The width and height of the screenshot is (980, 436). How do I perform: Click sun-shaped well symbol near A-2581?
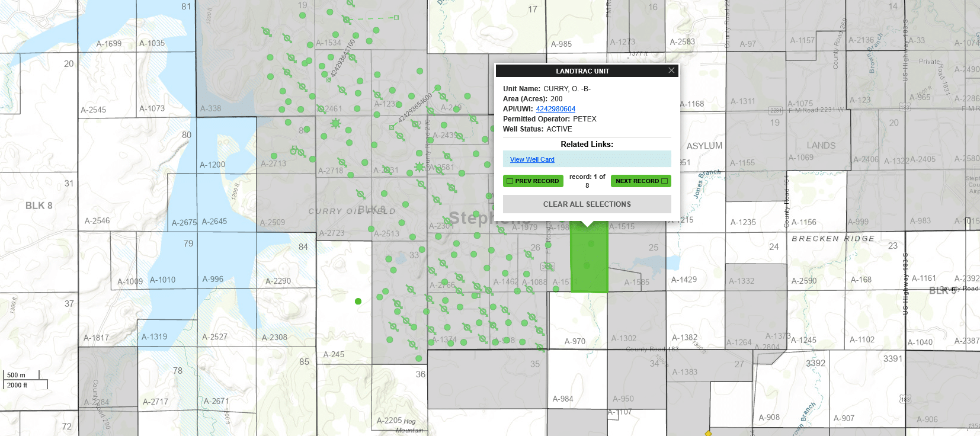tap(419, 167)
